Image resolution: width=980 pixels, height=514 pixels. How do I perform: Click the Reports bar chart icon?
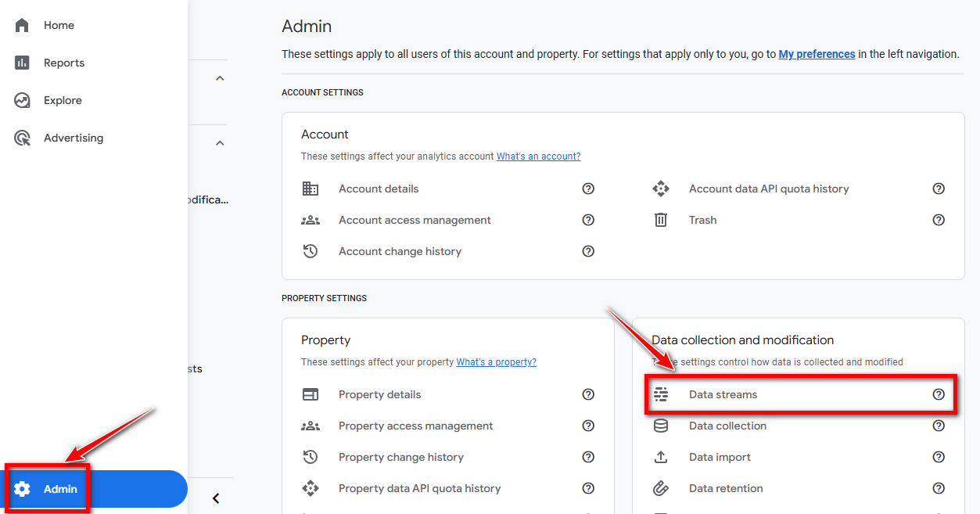(22, 63)
